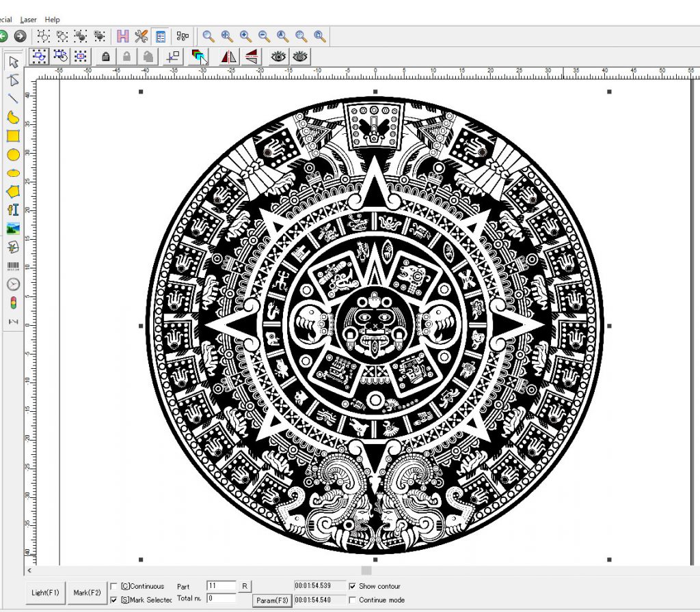
Task: Click the dark forward arrow icon
Action: (20, 36)
